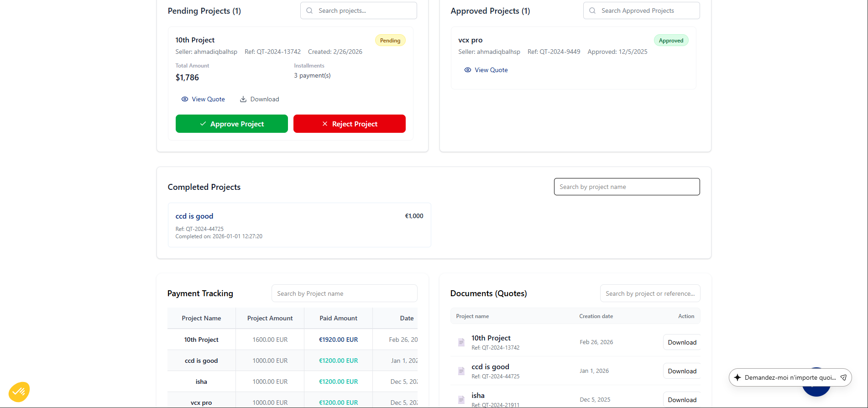Click the 1600.00 EUR project amount
This screenshot has height=408, width=868.
pyautogui.click(x=270, y=340)
